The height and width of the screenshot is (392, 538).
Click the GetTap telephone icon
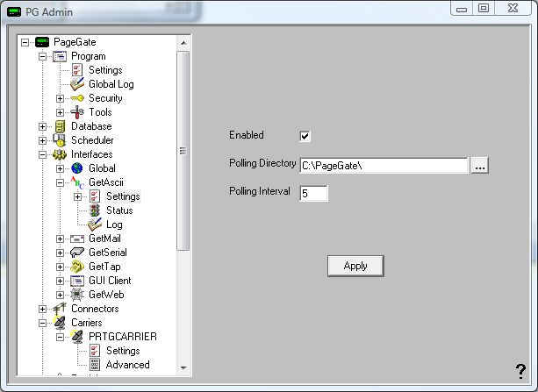coord(77,267)
